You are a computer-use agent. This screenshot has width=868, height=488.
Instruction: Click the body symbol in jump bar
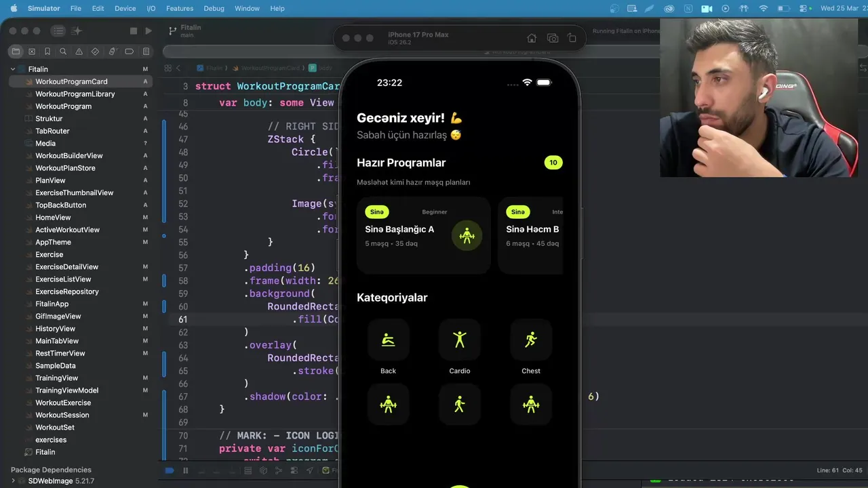321,68
